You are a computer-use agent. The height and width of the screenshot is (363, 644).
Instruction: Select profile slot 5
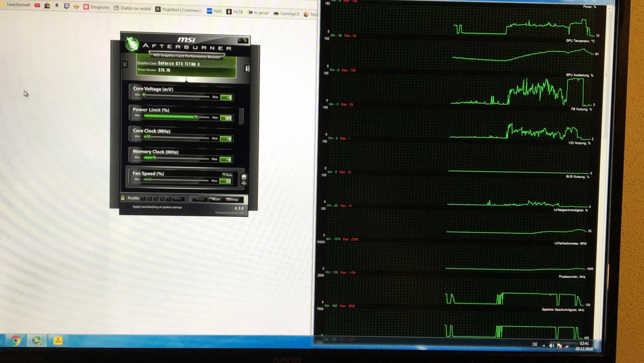tap(169, 199)
